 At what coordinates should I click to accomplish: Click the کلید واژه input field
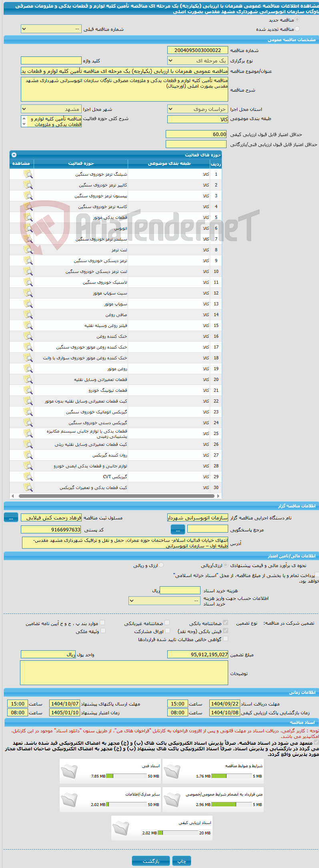pos(51,60)
